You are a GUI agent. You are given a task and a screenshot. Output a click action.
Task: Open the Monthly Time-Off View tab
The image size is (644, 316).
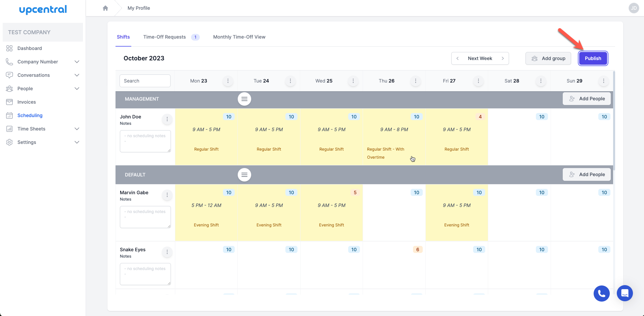pyautogui.click(x=239, y=37)
